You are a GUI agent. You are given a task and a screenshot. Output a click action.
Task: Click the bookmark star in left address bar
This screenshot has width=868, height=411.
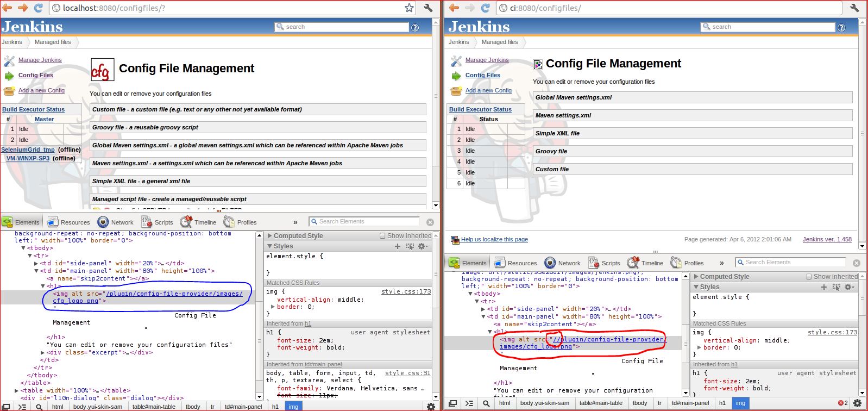(x=409, y=8)
